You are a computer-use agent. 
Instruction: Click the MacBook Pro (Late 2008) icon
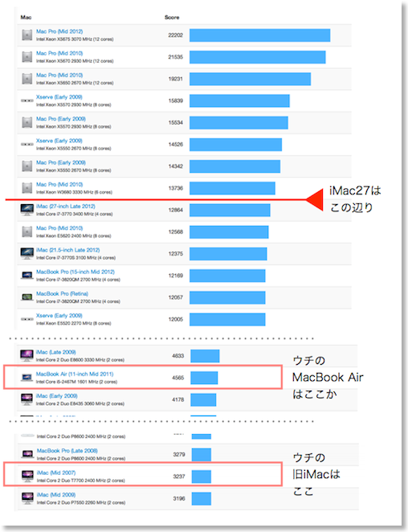point(27,454)
